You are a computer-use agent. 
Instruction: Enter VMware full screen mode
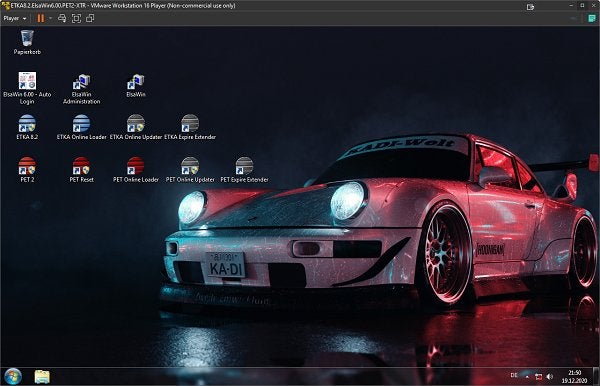(x=76, y=18)
